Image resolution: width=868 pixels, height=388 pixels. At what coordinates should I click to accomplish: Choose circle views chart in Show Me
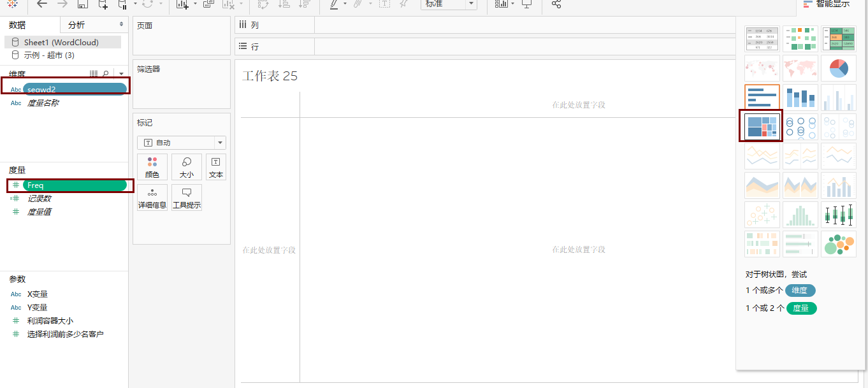tap(800, 126)
